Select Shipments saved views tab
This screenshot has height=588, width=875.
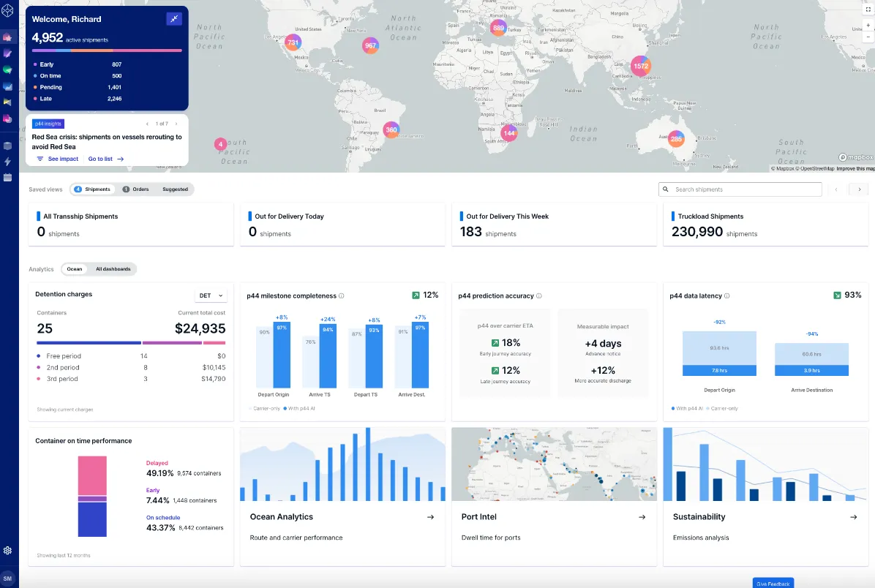(93, 189)
